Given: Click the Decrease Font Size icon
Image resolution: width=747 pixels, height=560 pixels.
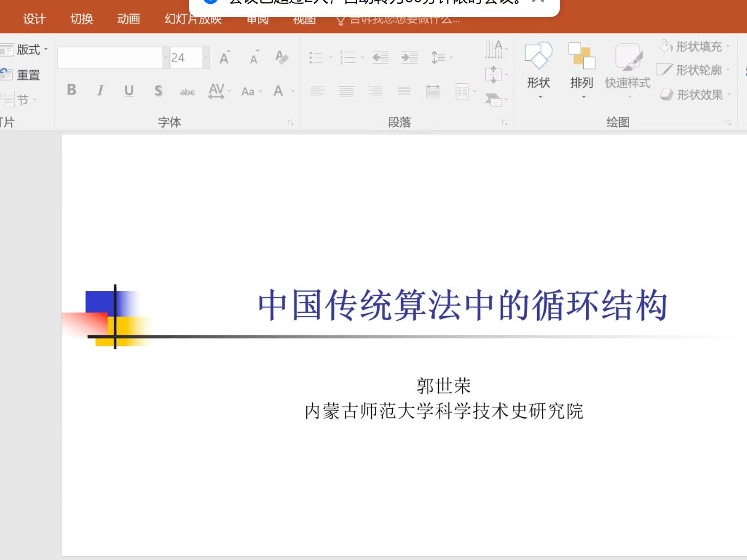Looking at the screenshot, I should click(254, 58).
